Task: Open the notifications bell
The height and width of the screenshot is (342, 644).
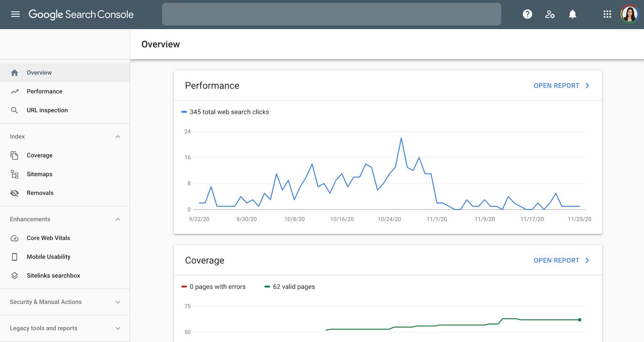Action: [572, 14]
